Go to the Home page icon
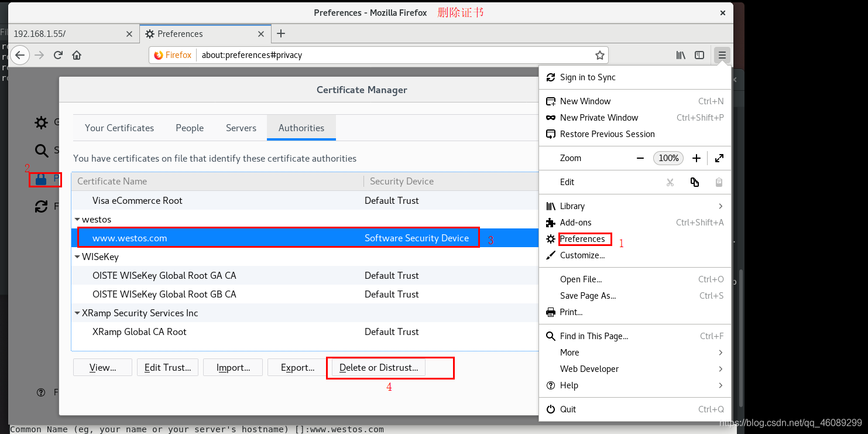Screen dimensions: 868x434 coord(77,55)
